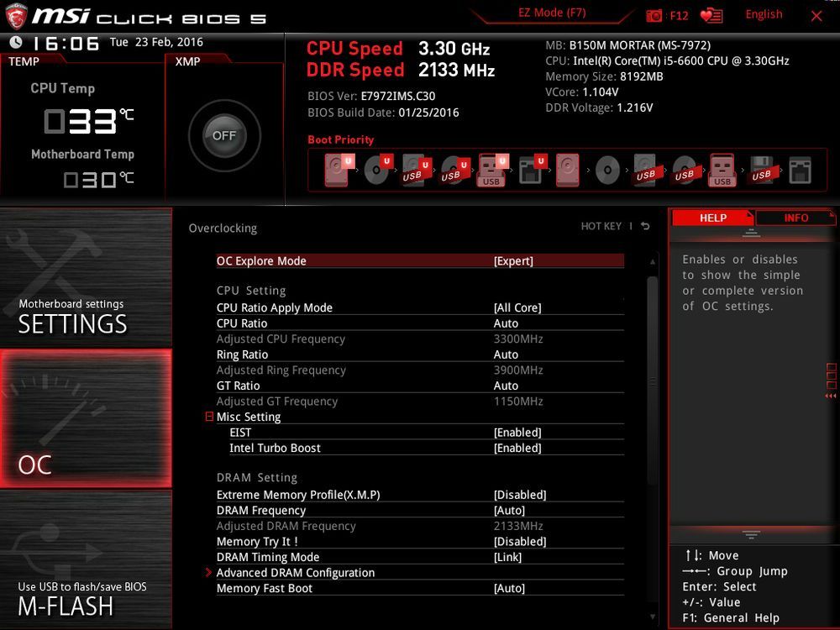Click the scroll down arrow of the settings list
840x630 pixels.
pyautogui.click(x=653, y=617)
